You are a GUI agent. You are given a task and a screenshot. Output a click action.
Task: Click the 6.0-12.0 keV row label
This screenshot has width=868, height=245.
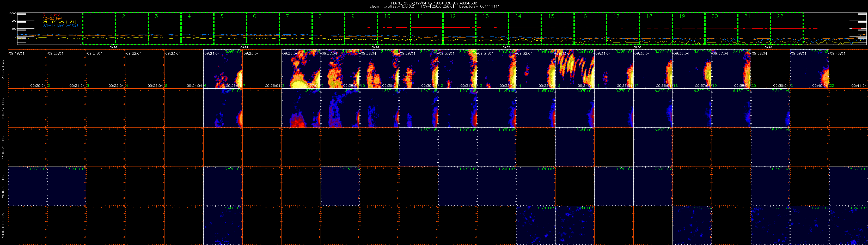click(3, 108)
